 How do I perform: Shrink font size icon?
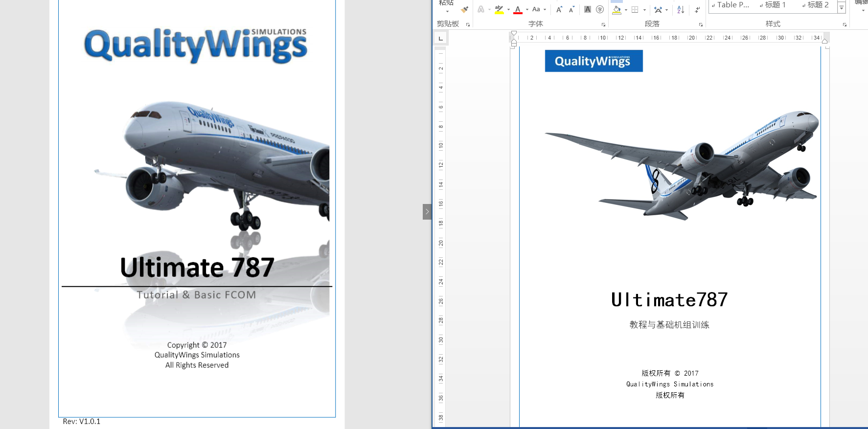point(571,9)
